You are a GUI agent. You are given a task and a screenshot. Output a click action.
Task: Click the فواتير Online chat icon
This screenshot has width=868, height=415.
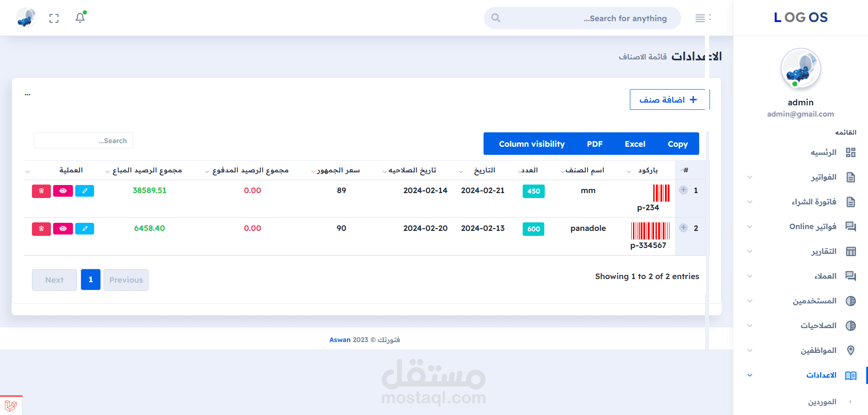tap(850, 226)
